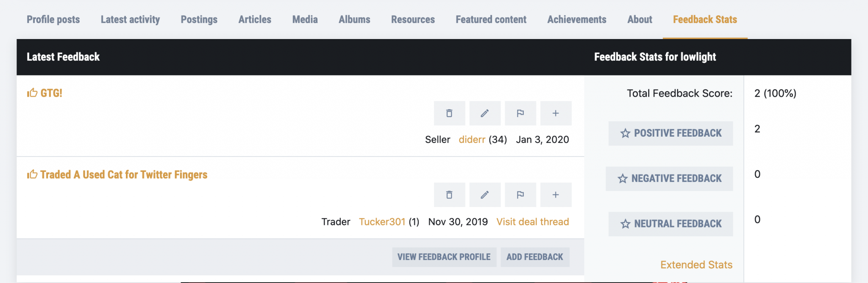This screenshot has height=283, width=868.
Task: Open the Profile posts tab
Action: tap(53, 20)
